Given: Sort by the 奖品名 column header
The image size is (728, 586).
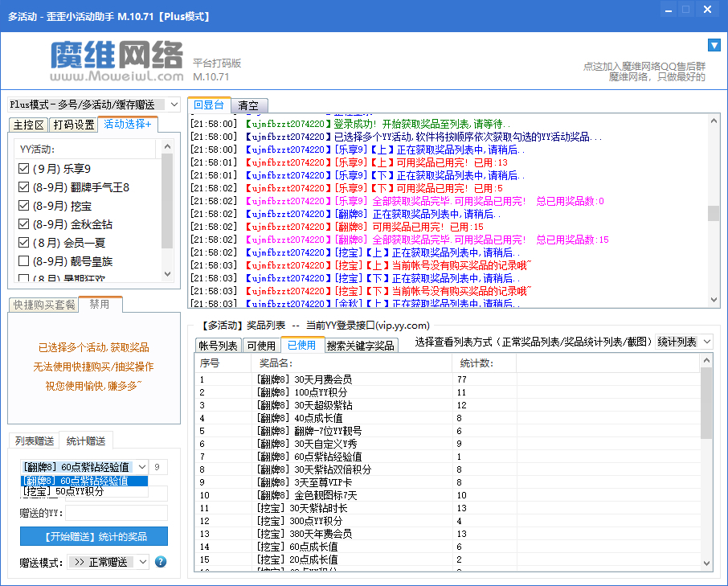Looking at the screenshot, I should (351, 363).
